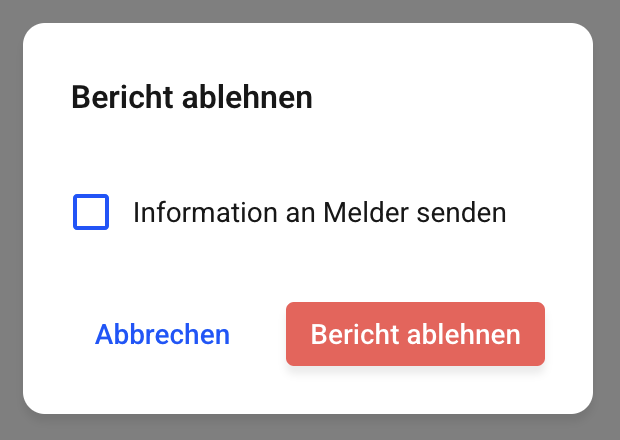Click the empty checkbox beside "Information an Melder"
This screenshot has height=440, width=620.
click(91, 212)
